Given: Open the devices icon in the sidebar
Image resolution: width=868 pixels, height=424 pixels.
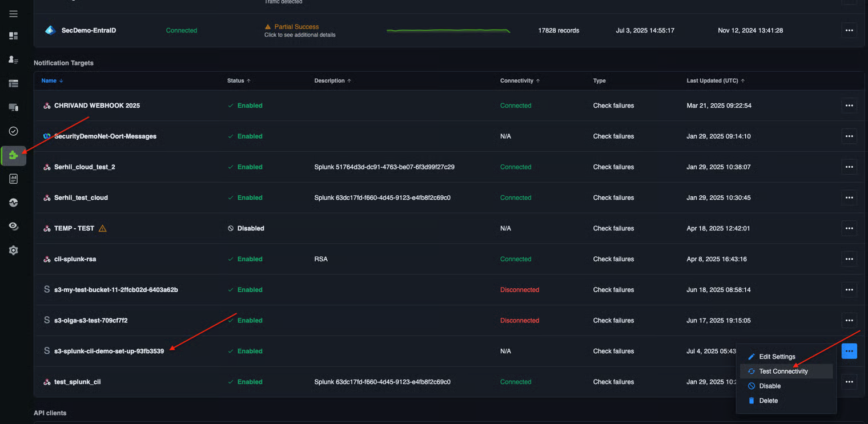Looking at the screenshot, I should [13, 107].
